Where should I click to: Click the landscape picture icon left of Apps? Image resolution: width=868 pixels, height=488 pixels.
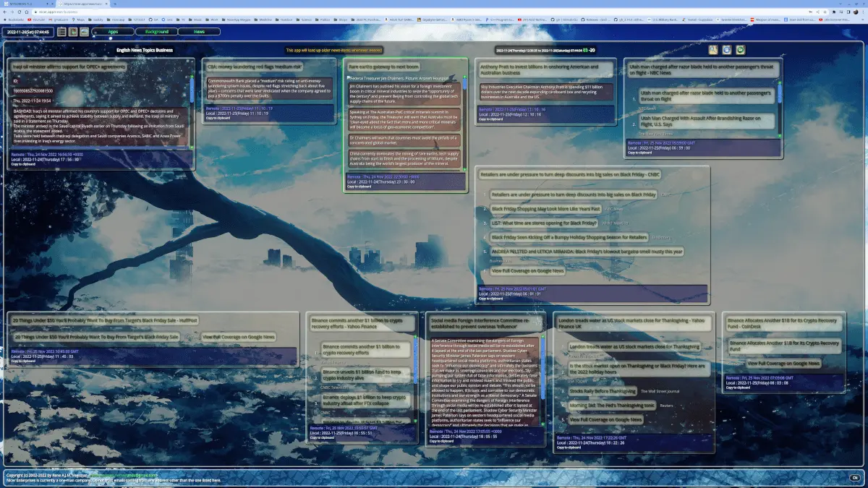click(84, 32)
